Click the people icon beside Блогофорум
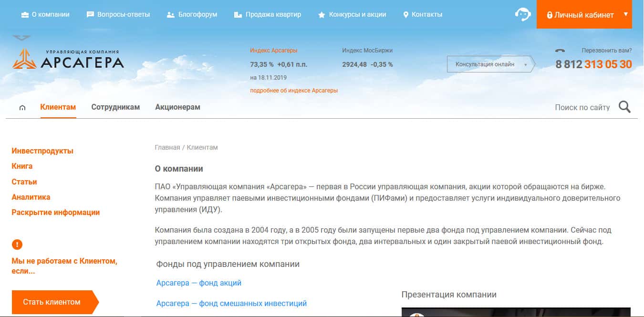The height and width of the screenshot is (317, 644). (171, 15)
